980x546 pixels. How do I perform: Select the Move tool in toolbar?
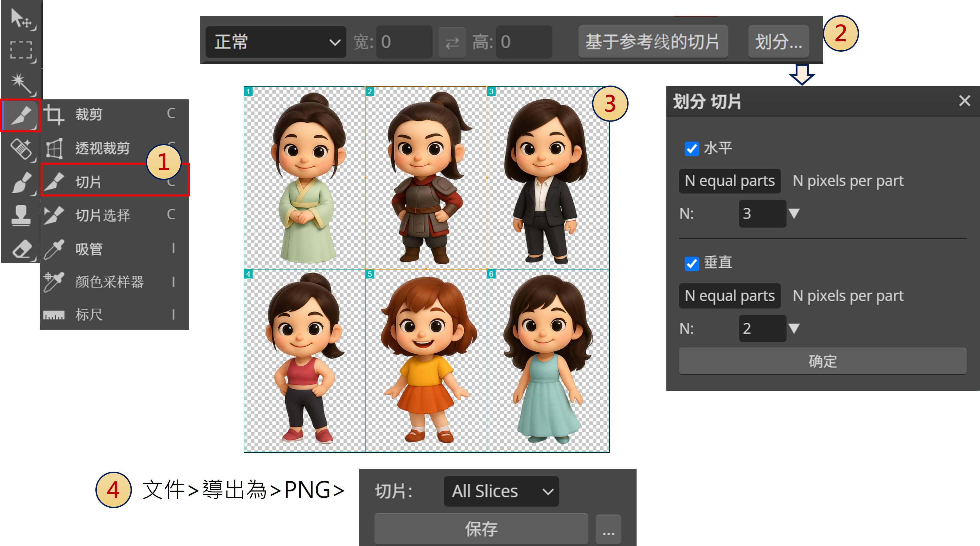[x=21, y=18]
